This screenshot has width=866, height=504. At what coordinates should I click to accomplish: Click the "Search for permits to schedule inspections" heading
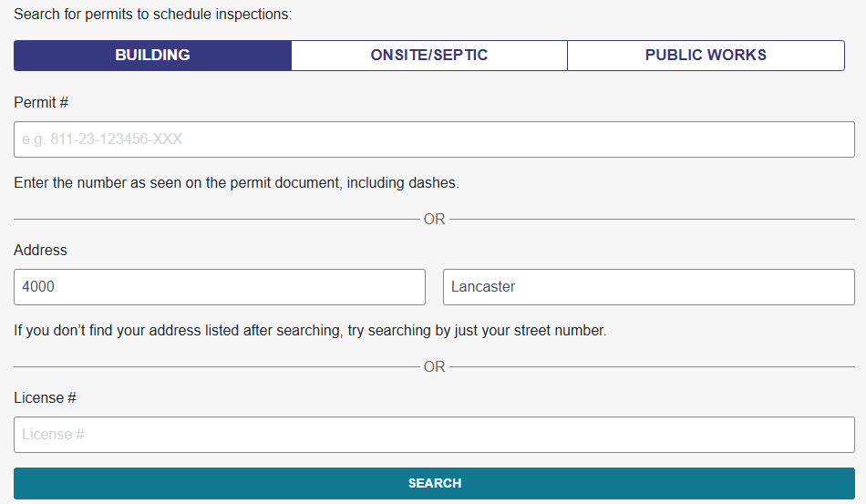coord(152,15)
